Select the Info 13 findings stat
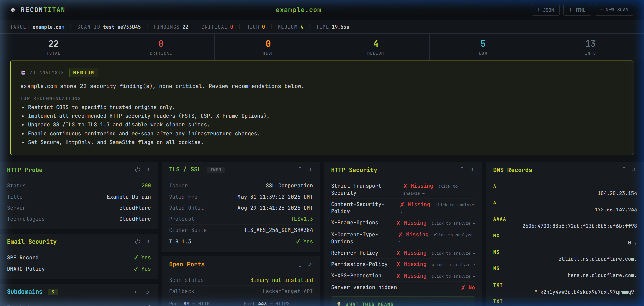 click(590, 47)
